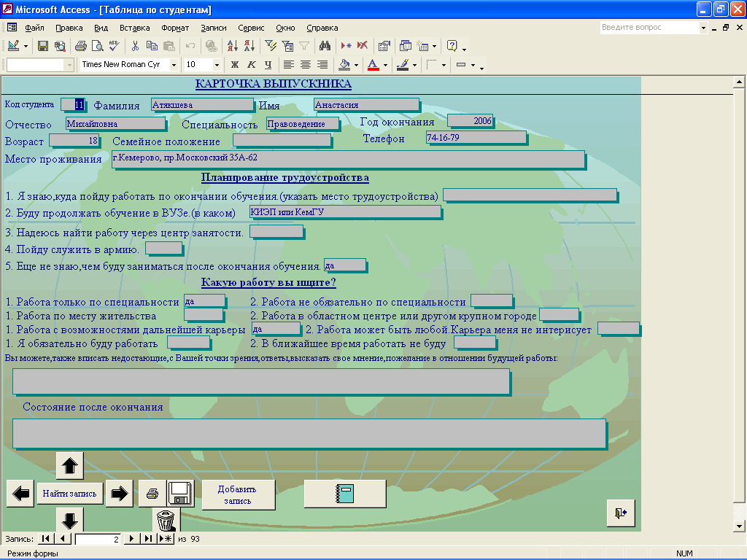Open the object selector dropdown

[x=69, y=65]
